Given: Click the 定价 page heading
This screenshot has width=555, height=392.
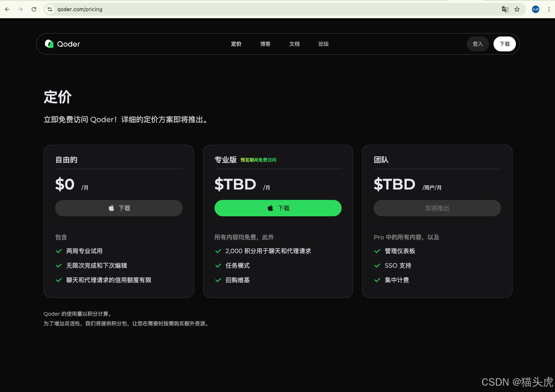Looking at the screenshot, I should (58, 97).
